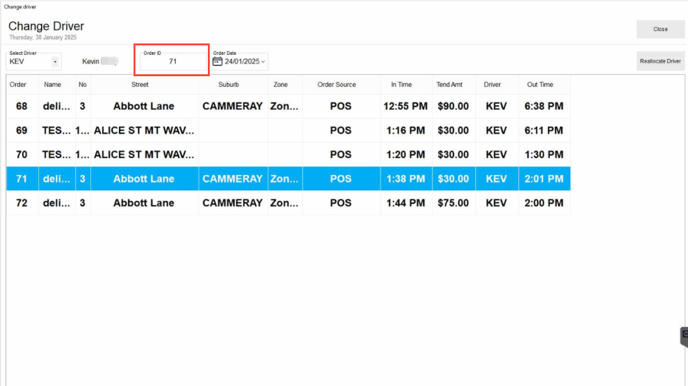Click the Driver column header
This screenshot has height=386, width=688.
tap(492, 85)
